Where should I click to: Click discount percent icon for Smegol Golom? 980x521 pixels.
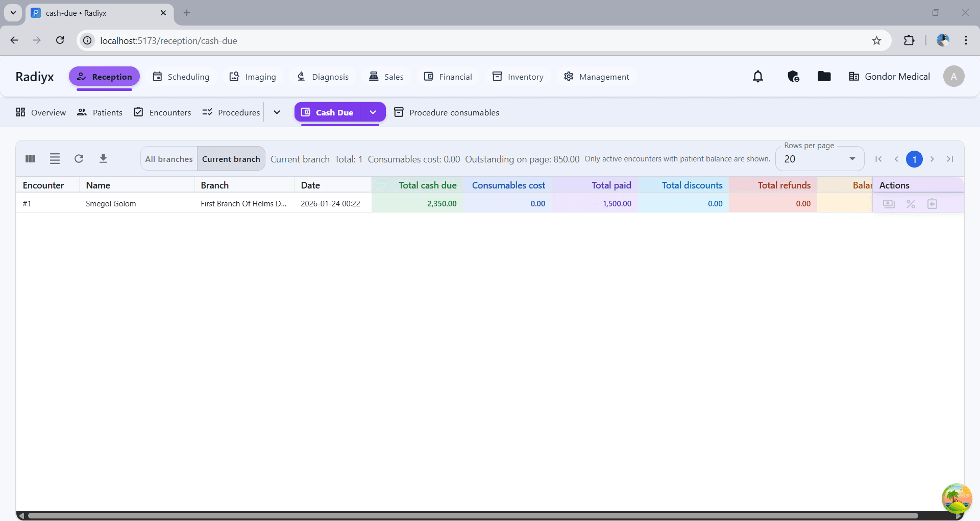tap(911, 204)
